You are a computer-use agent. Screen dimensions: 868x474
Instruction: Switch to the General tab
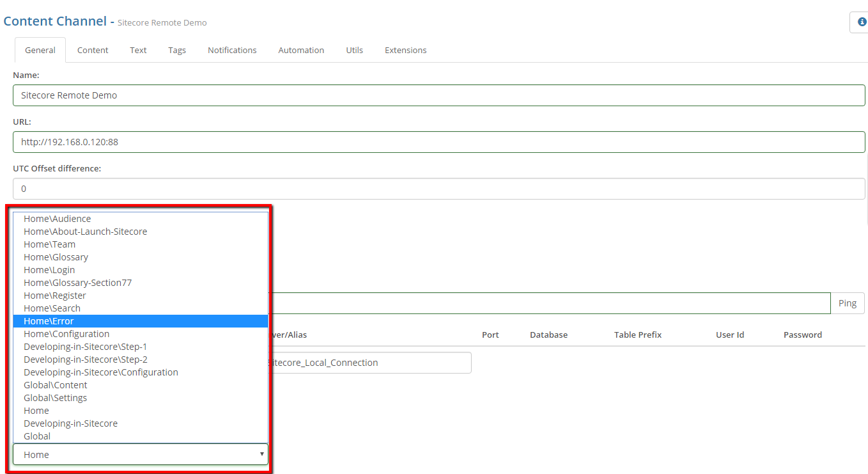tap(40, 50)
